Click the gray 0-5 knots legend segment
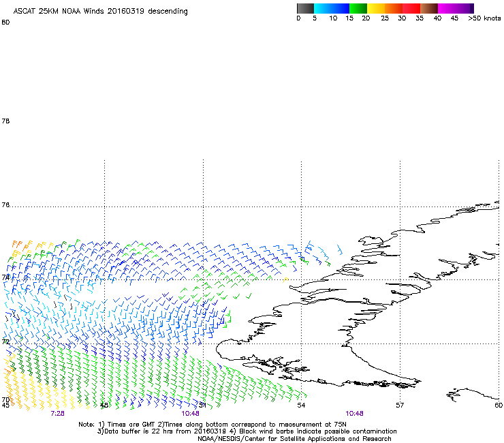Screen dimensions: 504x443 point(305,8)
